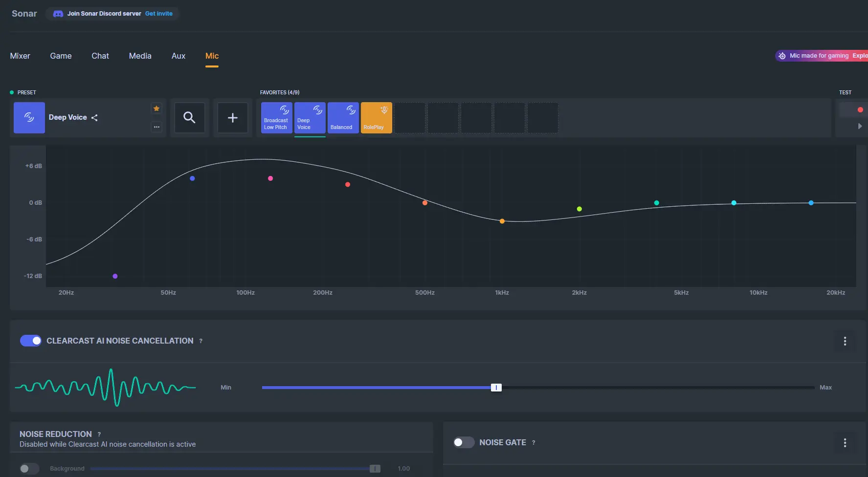Play back the mic test recording
This screenshot has height=477, width=868.
click(860, 126)
